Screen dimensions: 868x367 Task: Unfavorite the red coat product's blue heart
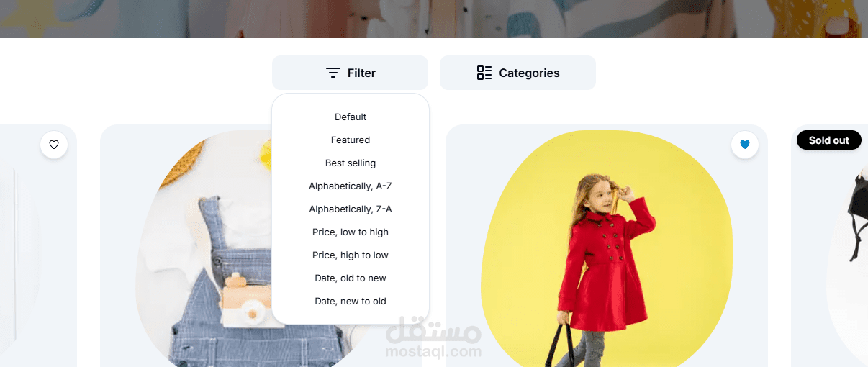(x=745, y=145)
